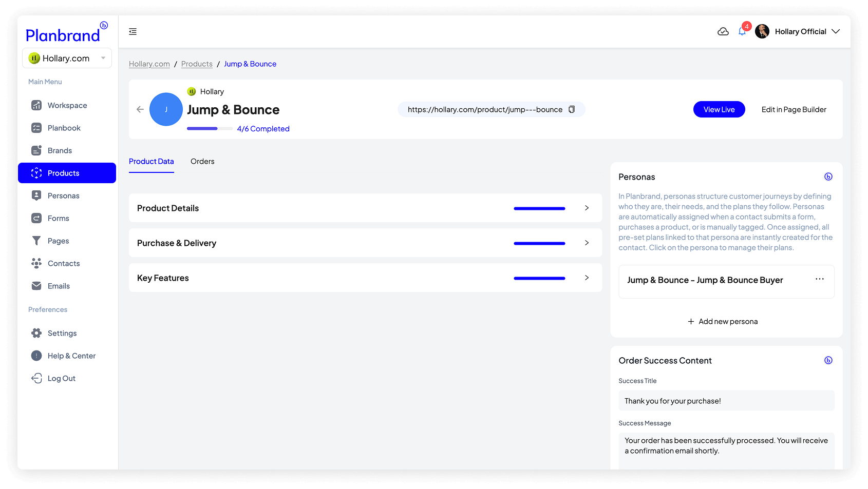
Task: Open the notifications bell icon
Action: (x=742, y=32)
